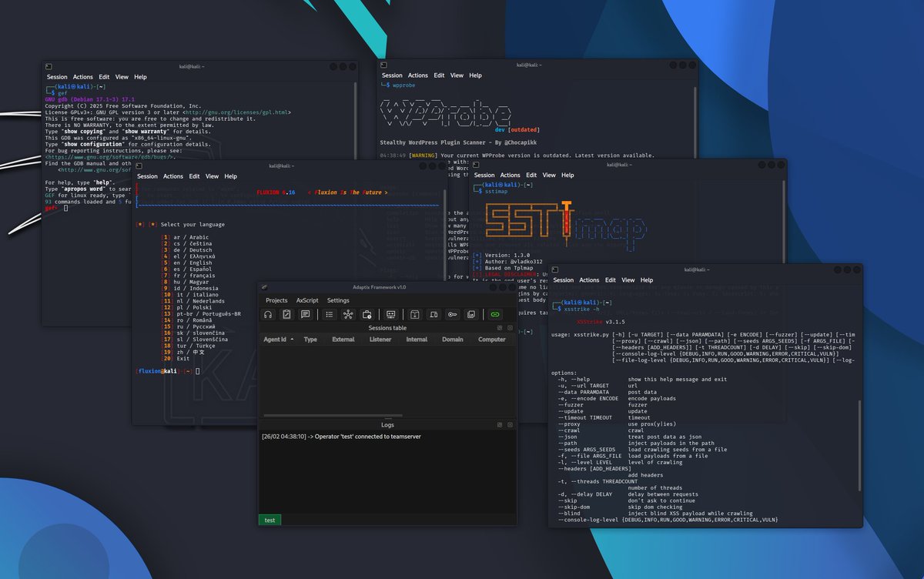Open Settings menu in Adaptix
The width and height of the screenshot is (924, 579).
338,300
